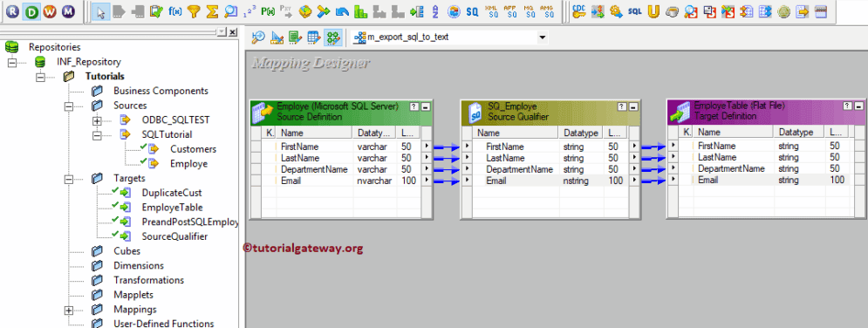This screenshot has width=868, height=328.
Task: Open the navigator panel dropdown arrow
Action: coord(222,32)
